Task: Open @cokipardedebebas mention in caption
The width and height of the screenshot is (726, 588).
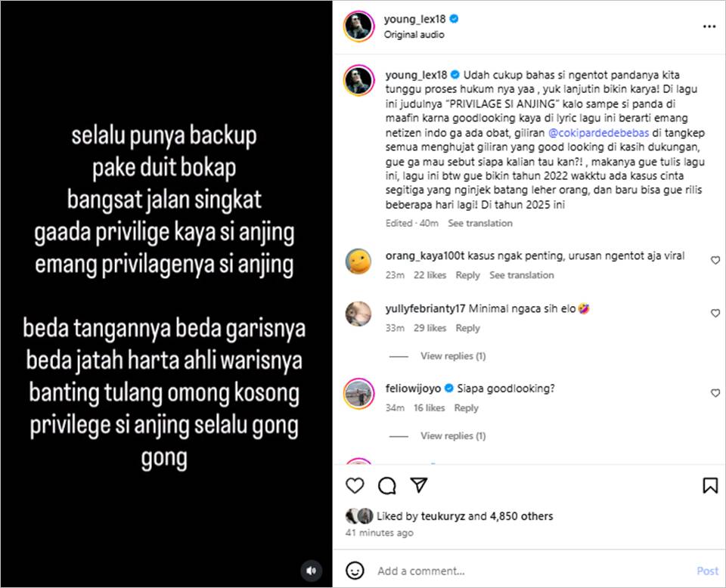Action: pos(598,133)
